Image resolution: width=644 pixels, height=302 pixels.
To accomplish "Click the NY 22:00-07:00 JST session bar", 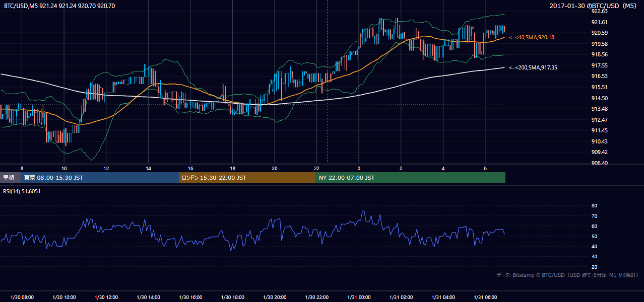I will pos(411,178).
